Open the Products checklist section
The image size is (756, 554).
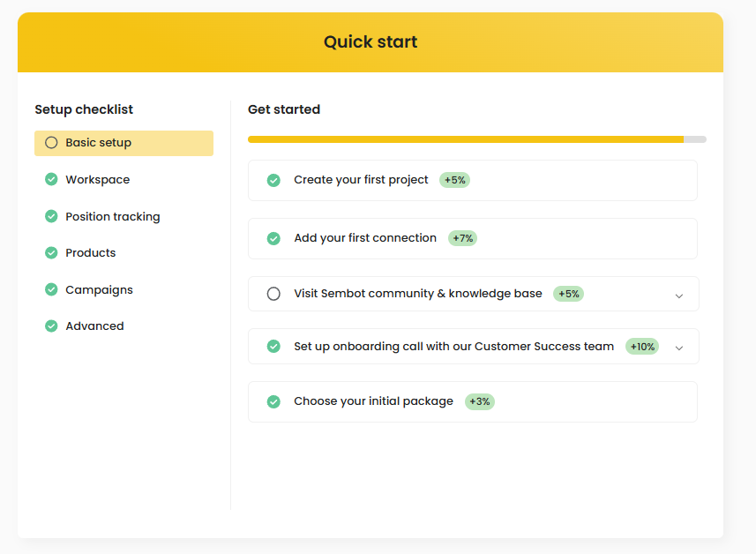91,252
